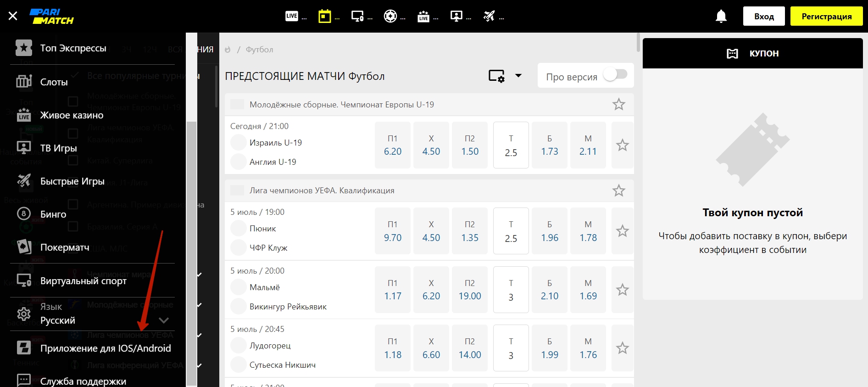Open Слоты in the side menu
The image size is (868, 387).
coord(54,82)
